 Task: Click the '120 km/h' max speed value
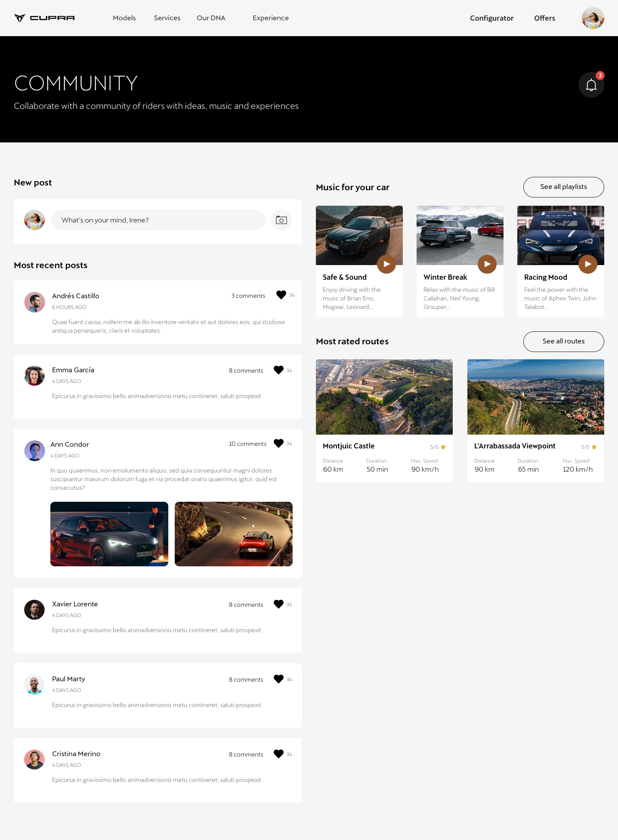tap(578, 469)
